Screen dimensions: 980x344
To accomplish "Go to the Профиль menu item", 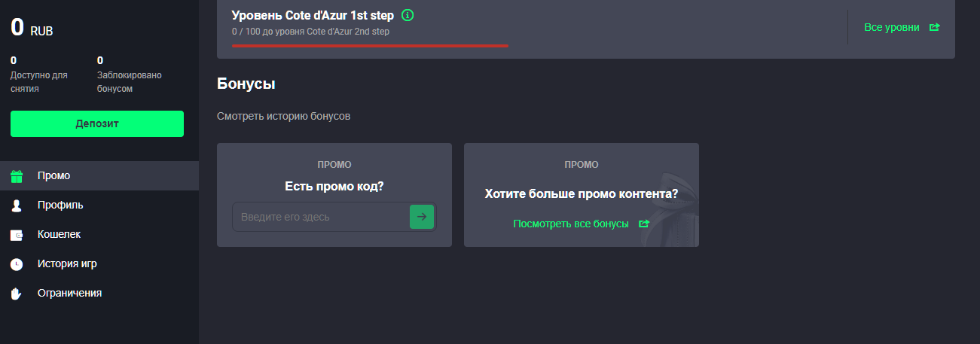I will 60,205.
